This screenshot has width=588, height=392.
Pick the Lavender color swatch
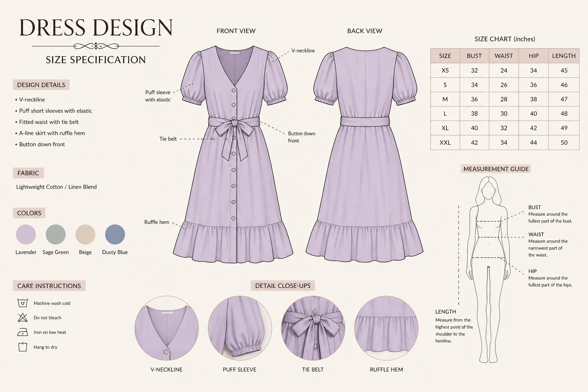click(x=26, y=235)
